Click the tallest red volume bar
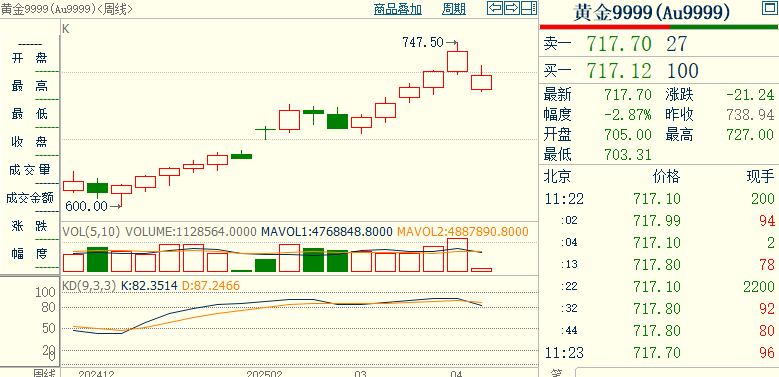The image size is (779, 377). click(x=458, y=255)
